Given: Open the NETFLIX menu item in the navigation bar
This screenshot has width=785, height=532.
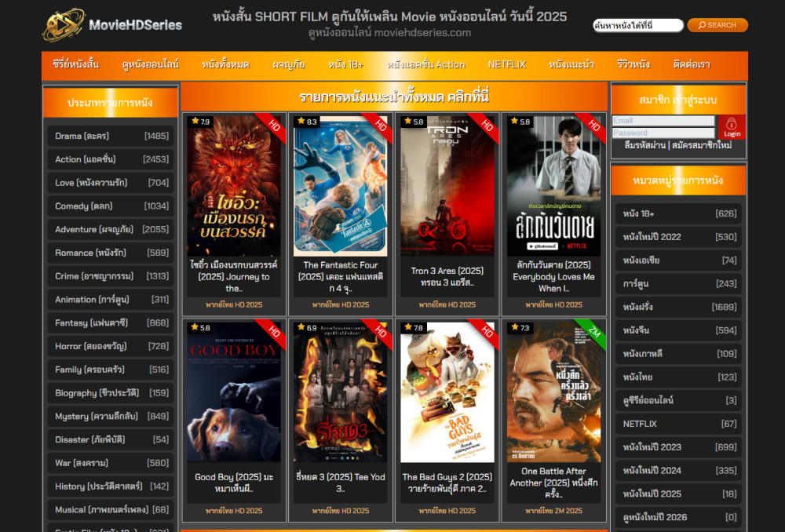Looking at the screenshot, I should [x=506, y=64].
